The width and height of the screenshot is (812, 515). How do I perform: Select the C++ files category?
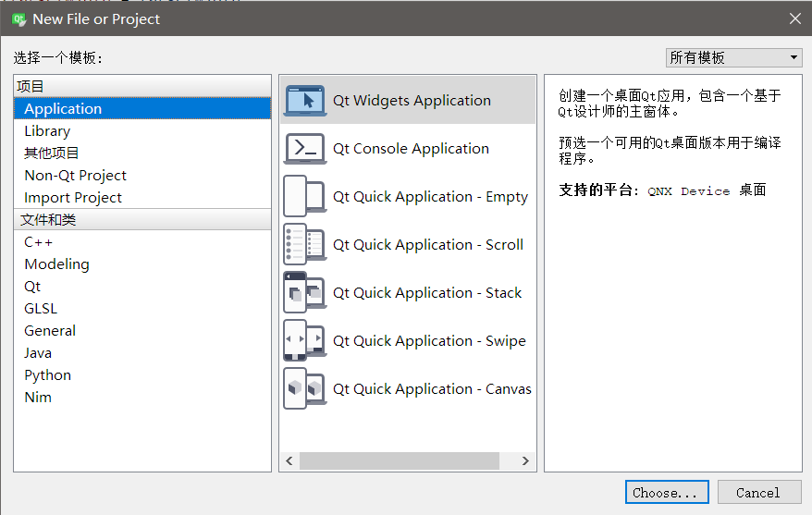click(142, 241)
